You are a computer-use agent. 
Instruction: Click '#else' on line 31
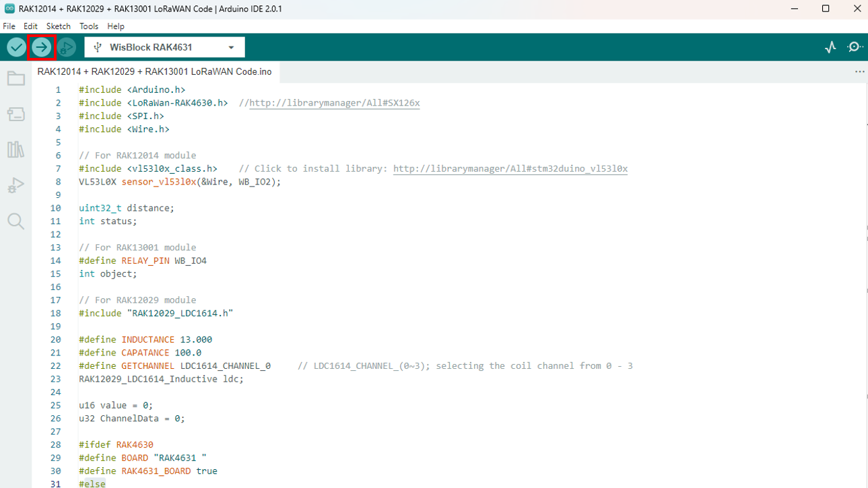tap(92, 484)
